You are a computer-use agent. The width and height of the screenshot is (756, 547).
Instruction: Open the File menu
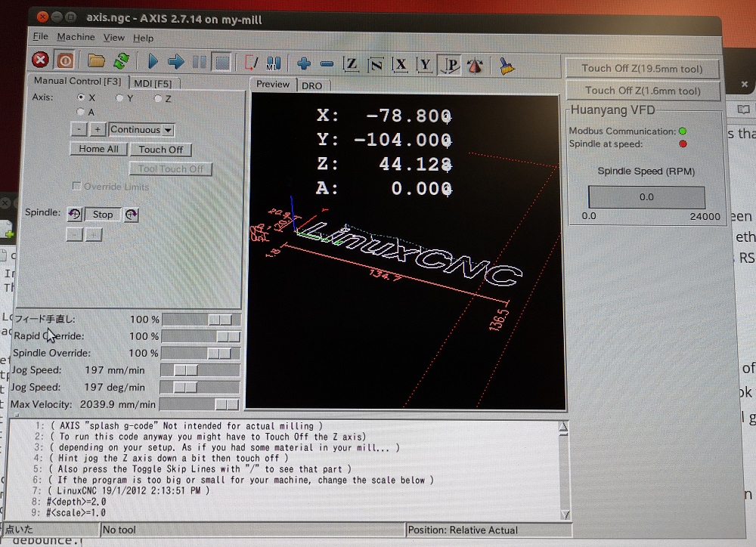41,36
